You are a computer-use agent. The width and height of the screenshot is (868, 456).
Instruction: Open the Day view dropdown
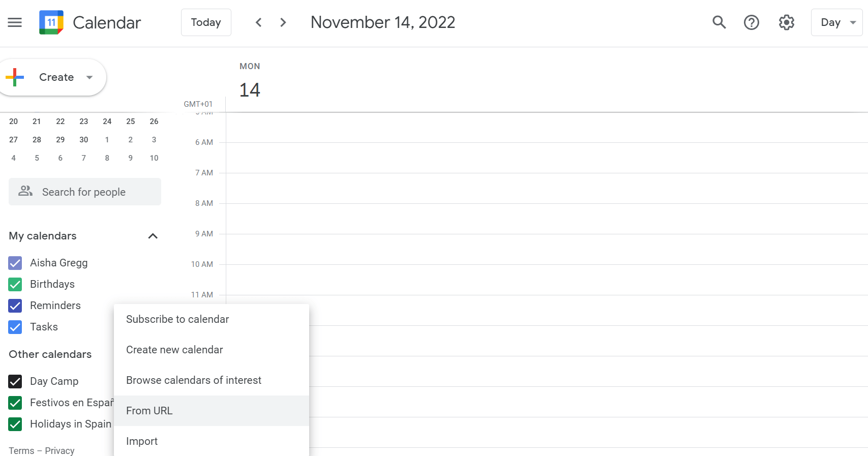click(x=836, y=22)
